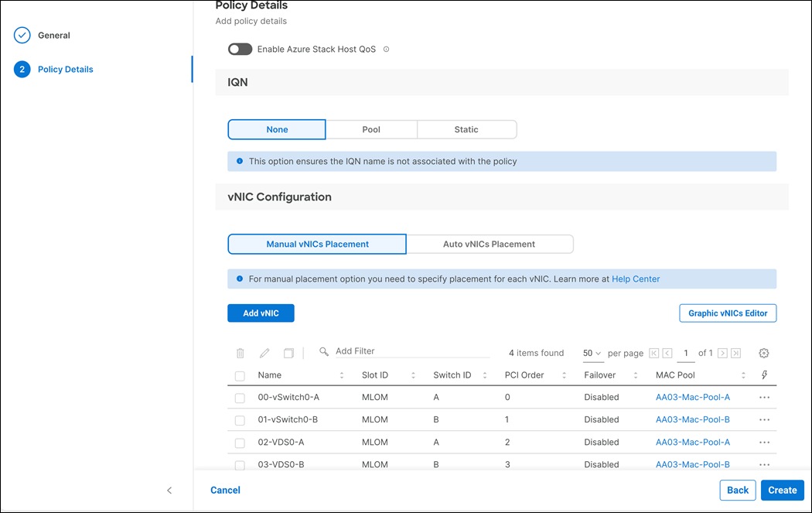The width and height of the screenshot is (812, 513).
Task: Collapse the left sidebar with the chevron
Action: pyautogui.click(x=169, y=490)
